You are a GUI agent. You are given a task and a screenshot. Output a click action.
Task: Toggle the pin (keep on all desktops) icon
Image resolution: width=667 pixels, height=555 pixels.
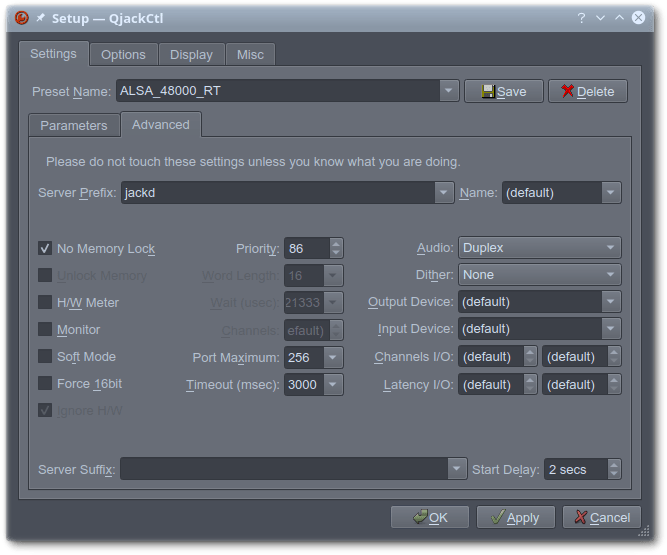click(x=40, y=18)
